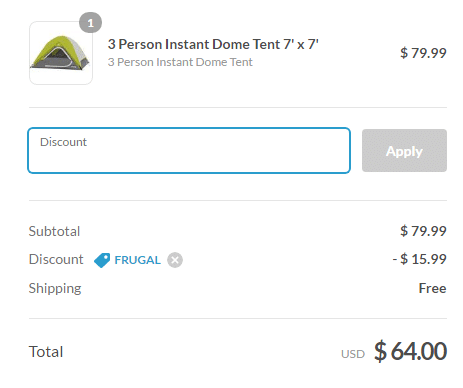Click the total amount $ 64.00
The width and height of the screenshot is (463, 388).
click(x=410, y=351)
